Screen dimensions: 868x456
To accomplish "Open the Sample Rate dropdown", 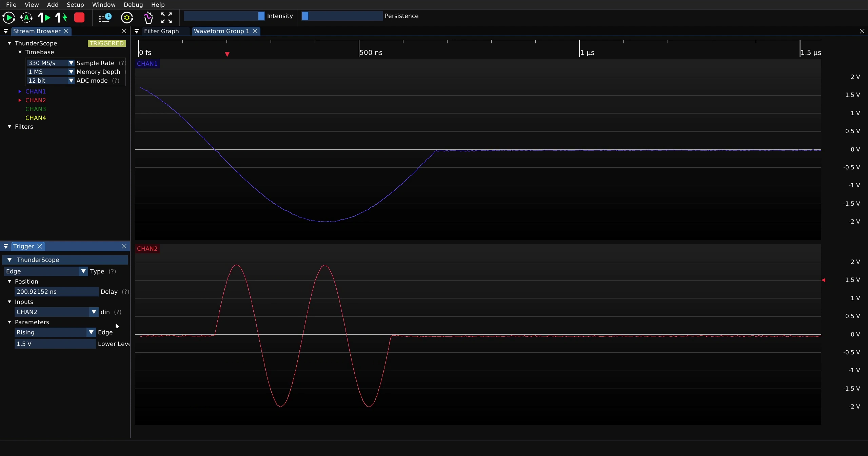I will pyautogui.click(x=50, y=63).
